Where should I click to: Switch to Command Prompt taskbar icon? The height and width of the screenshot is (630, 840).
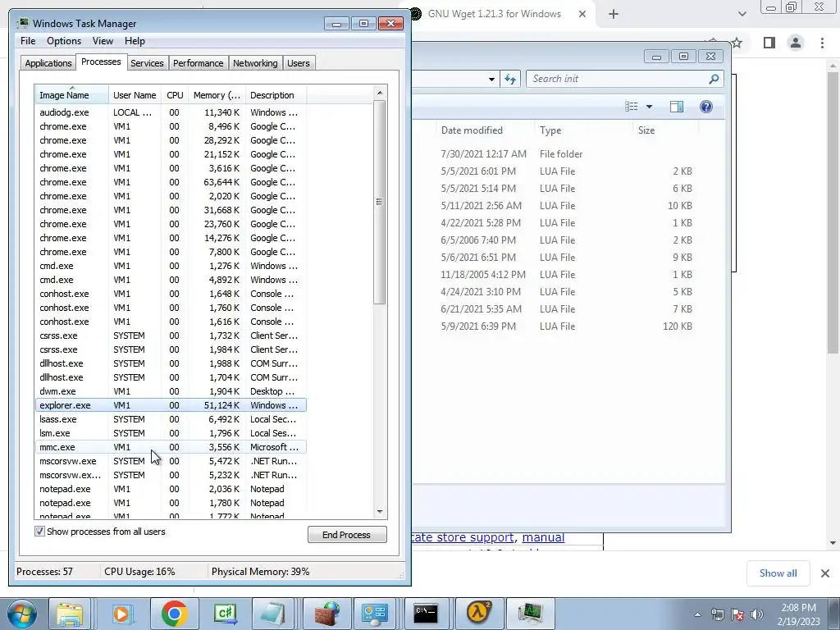point(426,614)
